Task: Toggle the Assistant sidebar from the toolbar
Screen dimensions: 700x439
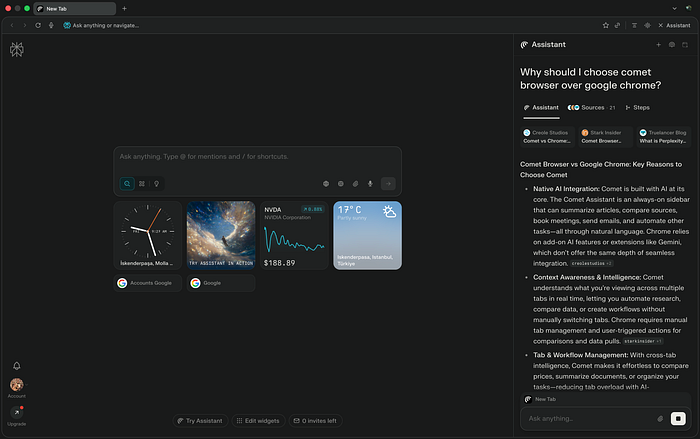Action: (x=673, y=24)
